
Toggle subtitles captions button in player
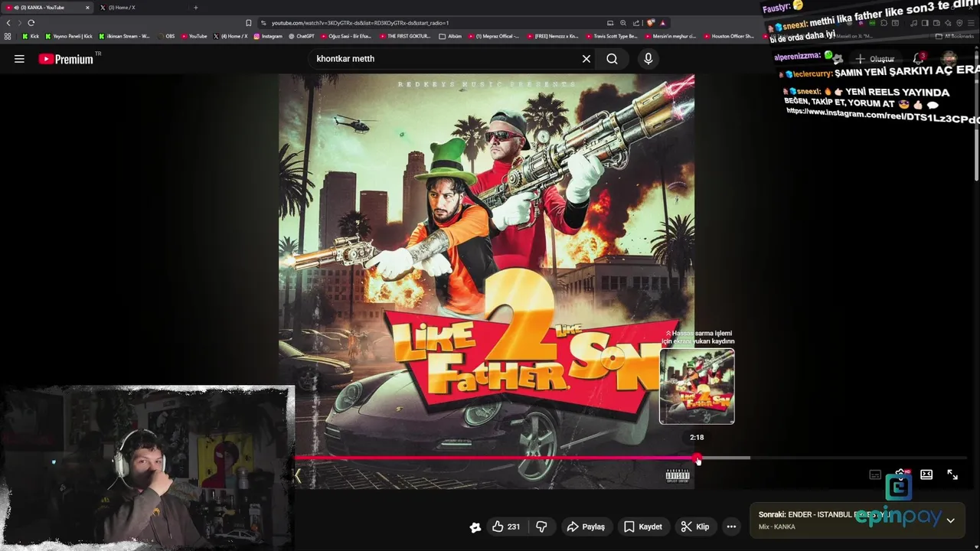875,474
